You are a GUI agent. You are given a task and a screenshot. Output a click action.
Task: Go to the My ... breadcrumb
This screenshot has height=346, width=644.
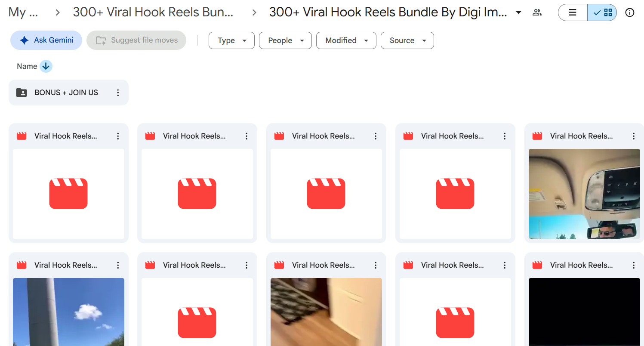(x=23, y=12)
